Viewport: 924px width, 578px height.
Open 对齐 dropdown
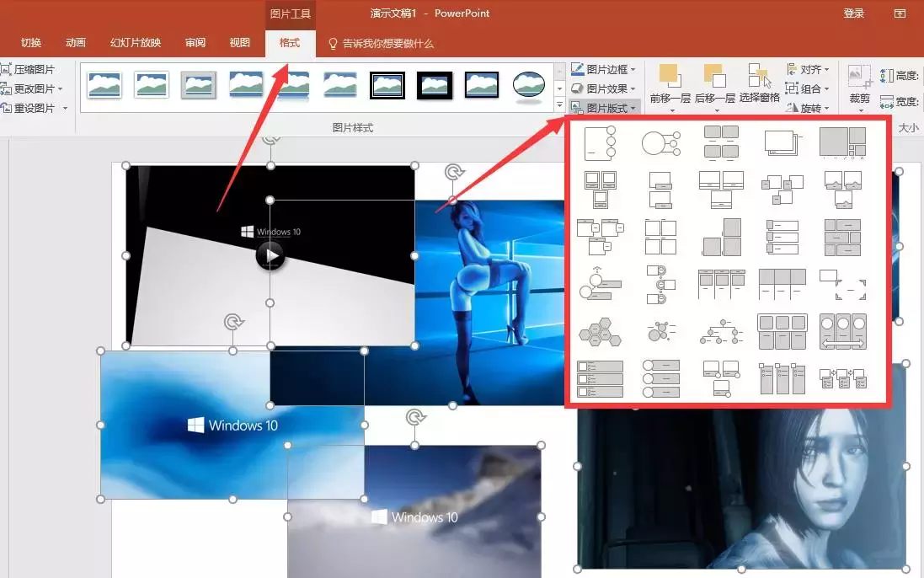[x=808, y=70]
